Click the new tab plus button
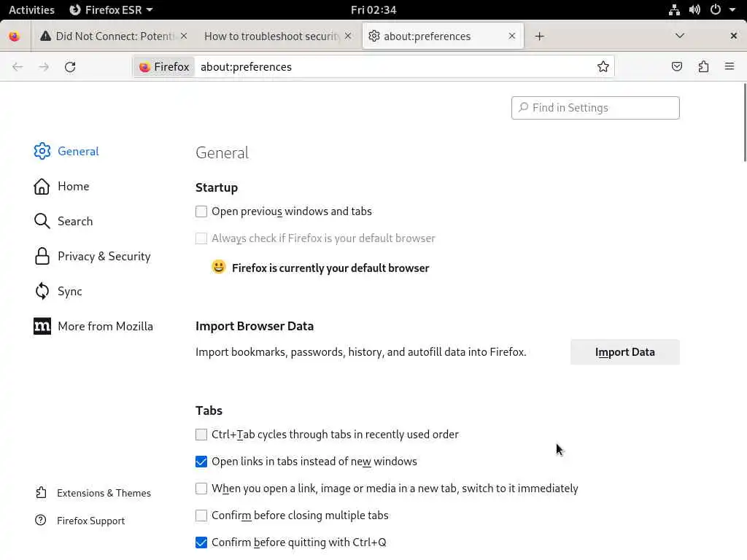 tap(539, 36)
